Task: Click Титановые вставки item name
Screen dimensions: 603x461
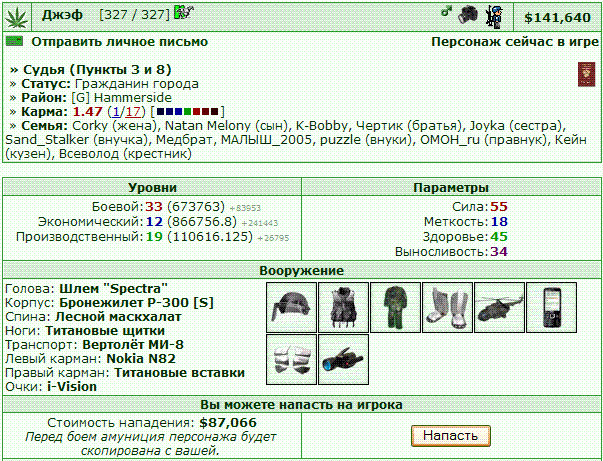Action: click(x=180, y=373)
